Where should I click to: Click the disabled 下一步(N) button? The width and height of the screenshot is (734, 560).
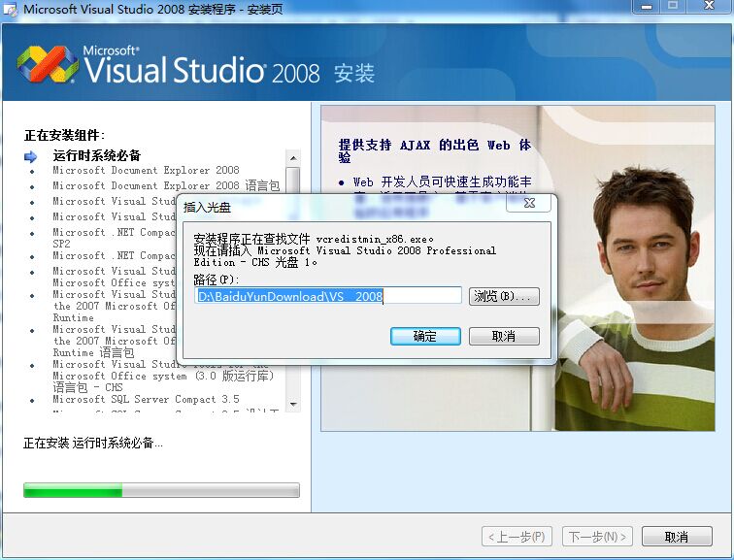point(597,536)
